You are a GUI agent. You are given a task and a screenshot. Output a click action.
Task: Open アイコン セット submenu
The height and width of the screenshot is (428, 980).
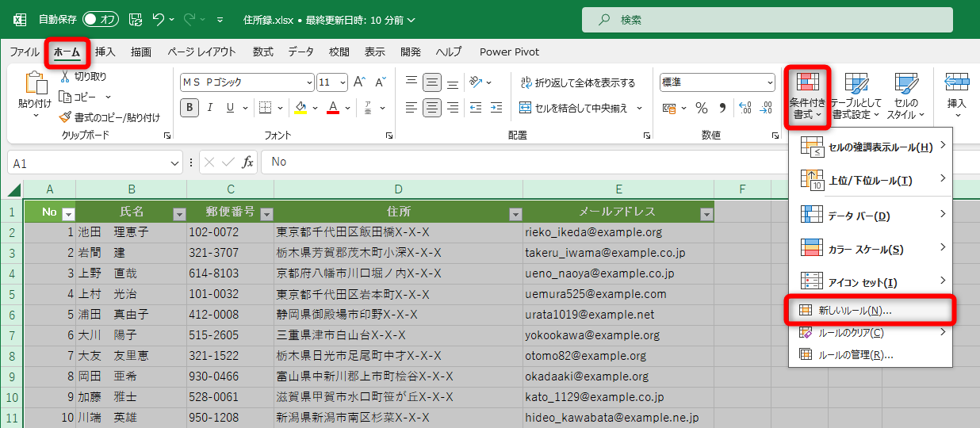tap(871, 282)
